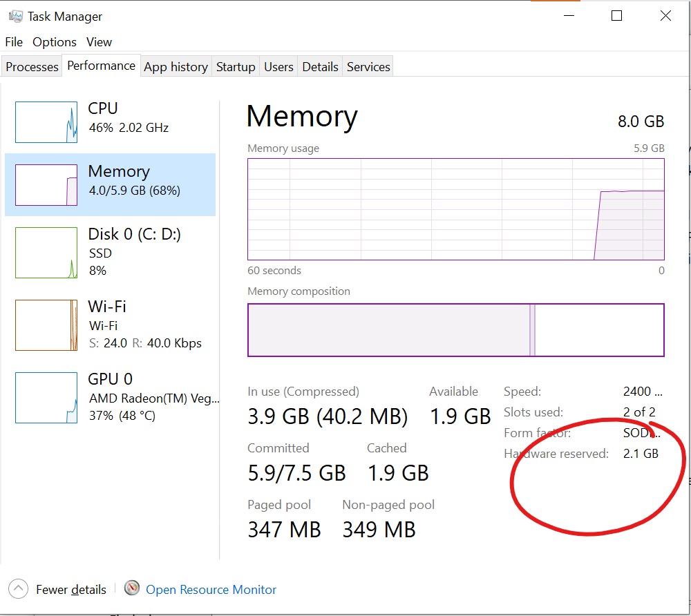Go to the Startup tab
691x616 pixels.
(x=236, y=67)
